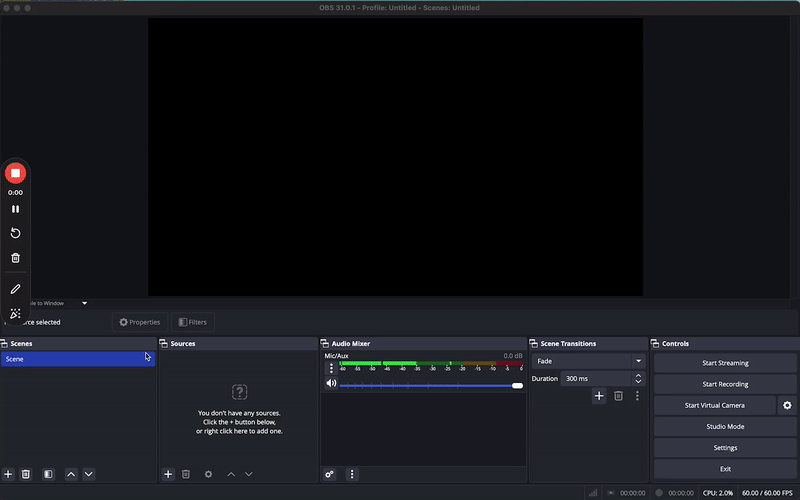Stop the screen recording with red button
Screen dimensions: 800x500
click(15, 173)
